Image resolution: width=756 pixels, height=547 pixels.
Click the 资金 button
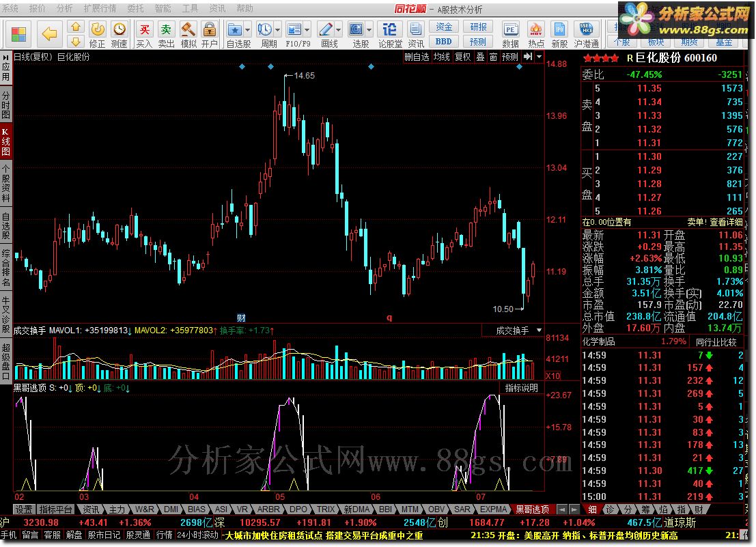(444, 27)
